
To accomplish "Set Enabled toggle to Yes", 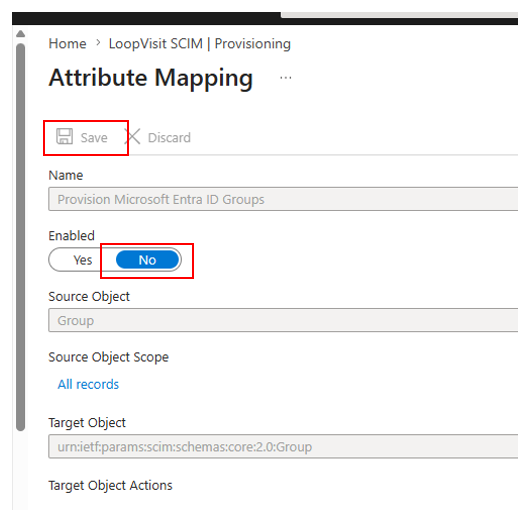I will coord(82,260).
